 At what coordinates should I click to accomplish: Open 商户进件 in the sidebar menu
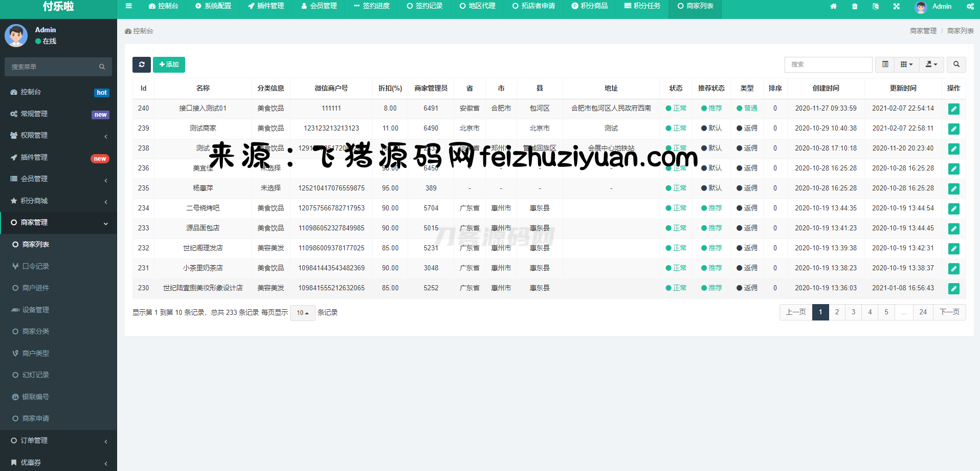click(36, 288)
